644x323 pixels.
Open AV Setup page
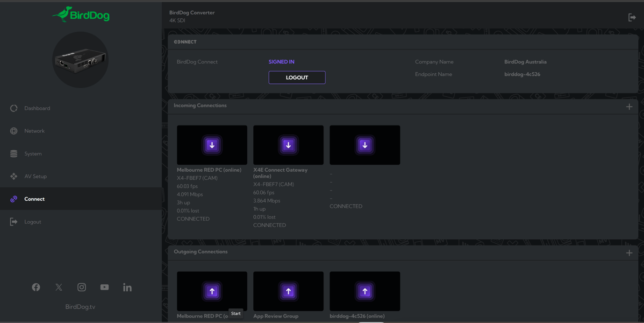point(36,176)
